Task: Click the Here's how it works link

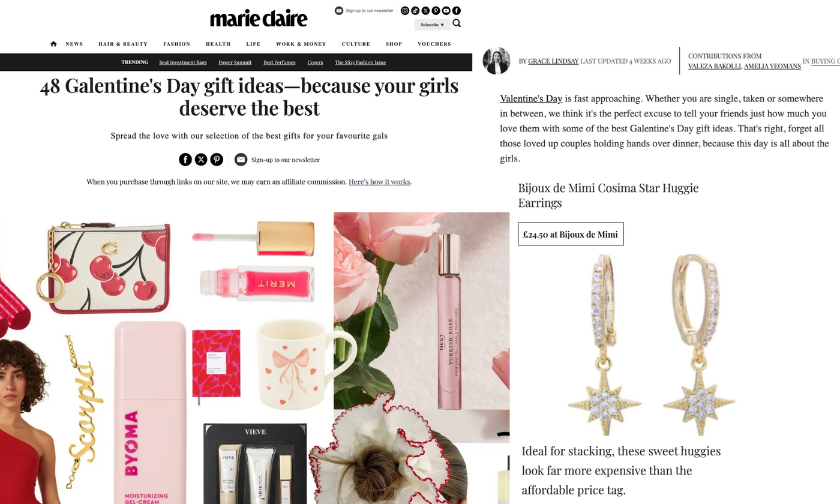Action: pyautogui.click(x=379, y=182)
